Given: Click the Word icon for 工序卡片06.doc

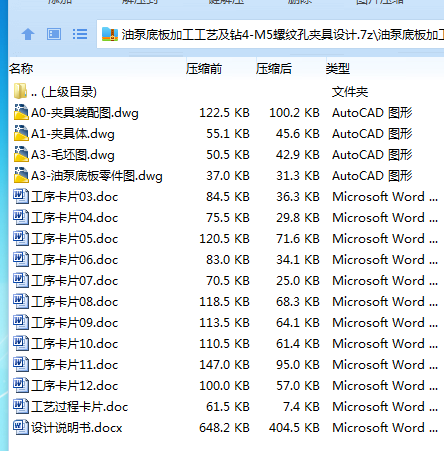Looking at the screenshot, I should 21,259.
